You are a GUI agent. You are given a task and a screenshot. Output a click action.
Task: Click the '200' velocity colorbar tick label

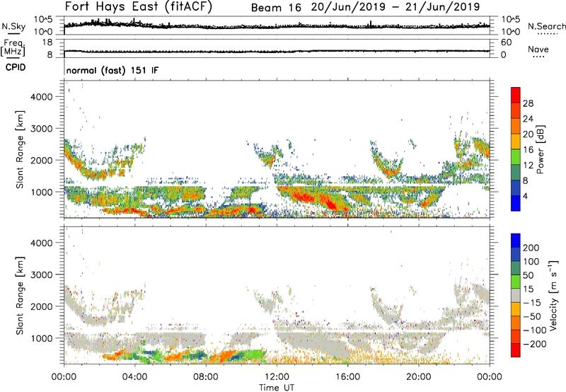(x=531, y=248)
